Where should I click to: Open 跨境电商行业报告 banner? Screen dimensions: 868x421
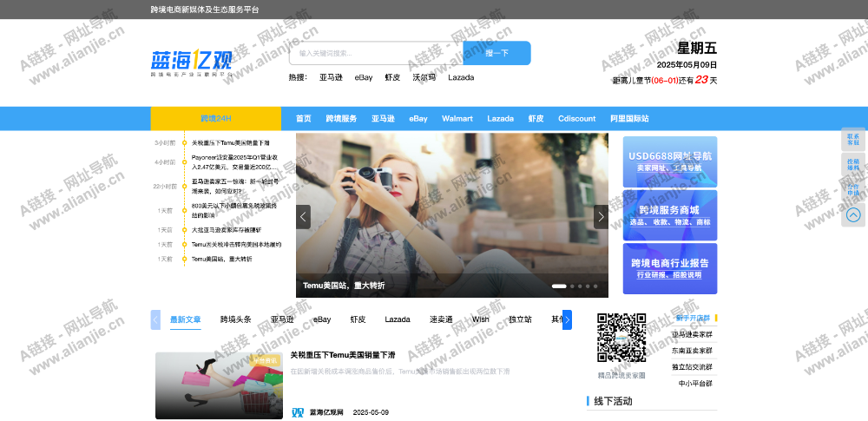pos(670,269)
